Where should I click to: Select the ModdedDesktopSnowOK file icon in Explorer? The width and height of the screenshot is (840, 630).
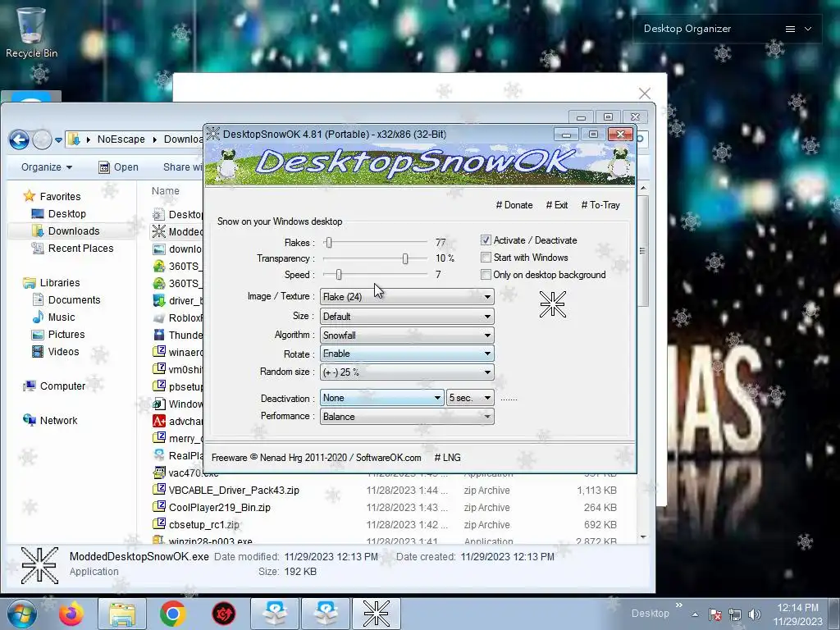(x=158, y=231)
